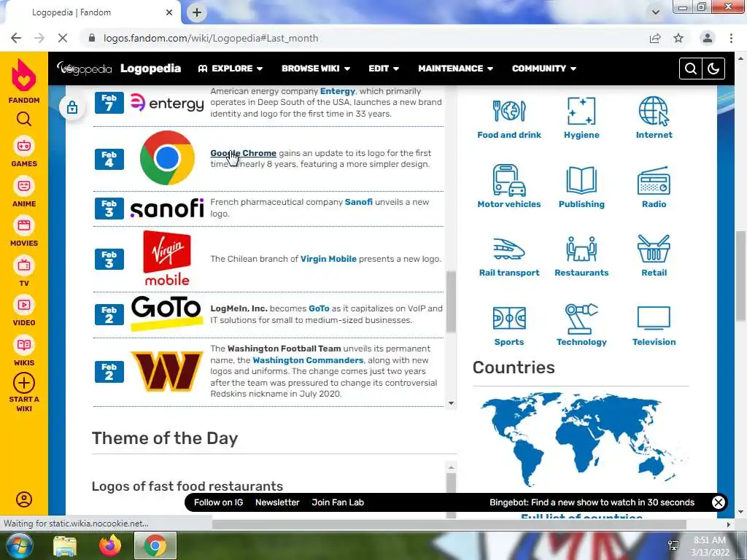Open a new browser tab

[x=197, y=12]
